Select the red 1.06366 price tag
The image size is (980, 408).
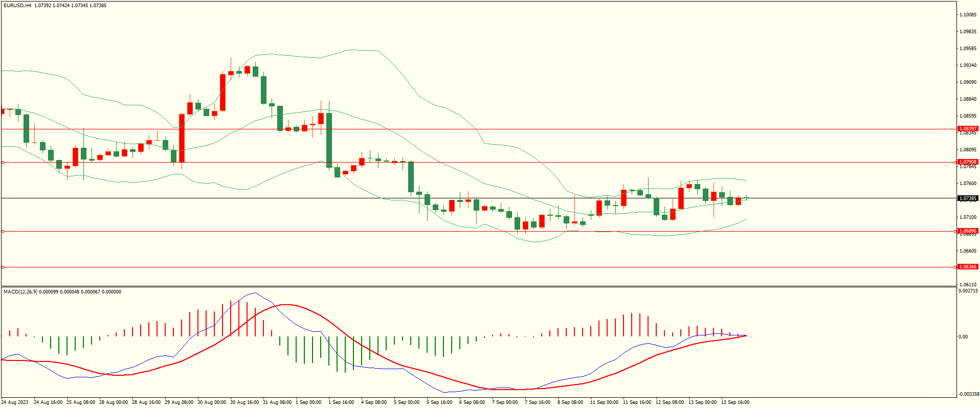(968, 267)
